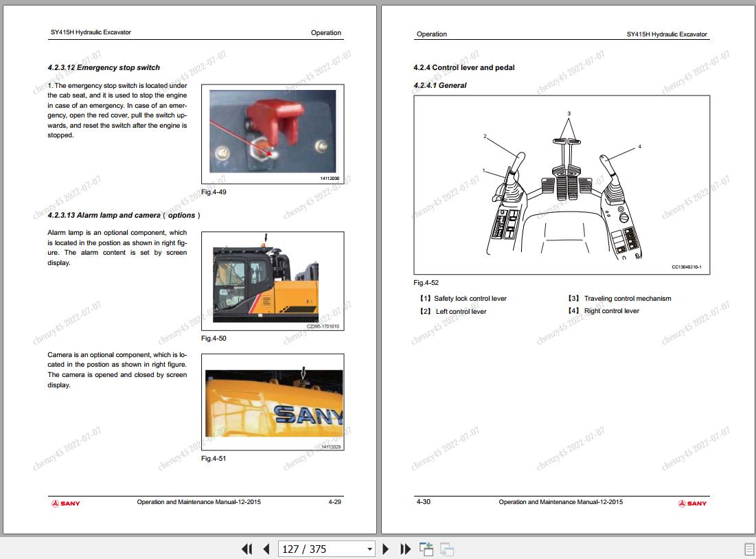Click right page header 'SY415H Hydraulic Excavator'
This screenshot has width=756, height=559.
[667, 34]
